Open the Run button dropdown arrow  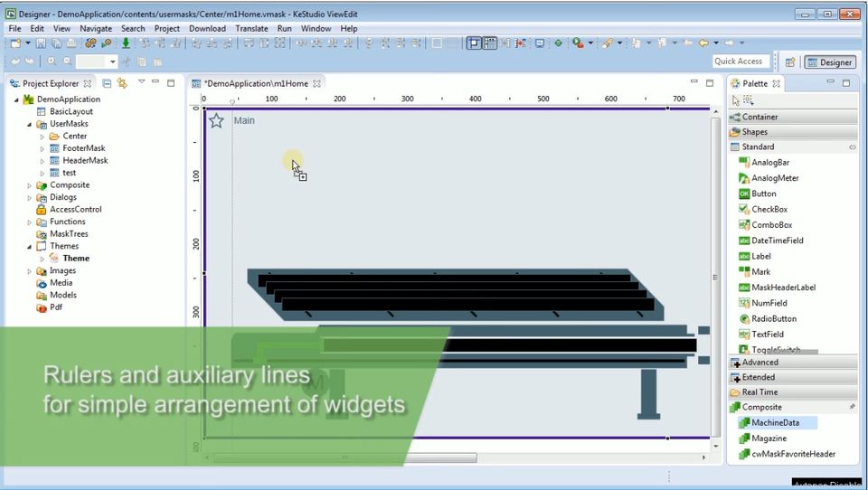pos(590,43)
